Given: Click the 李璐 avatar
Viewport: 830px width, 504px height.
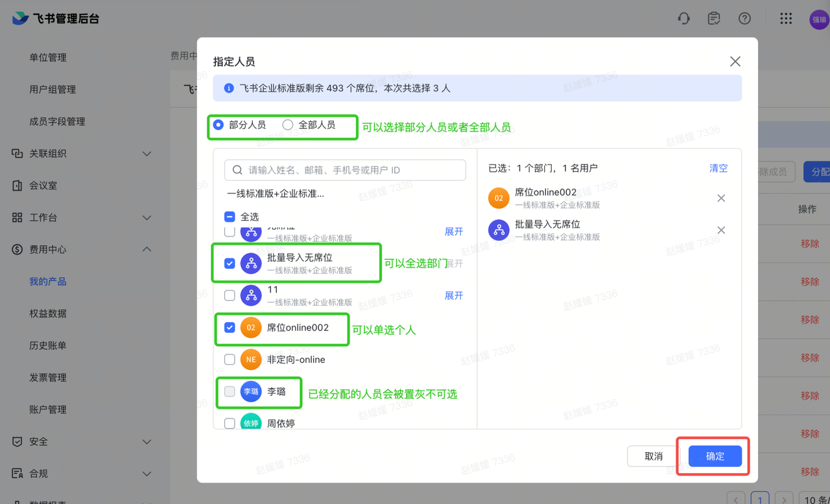Looking at the screenshot, I should (251, 391).
